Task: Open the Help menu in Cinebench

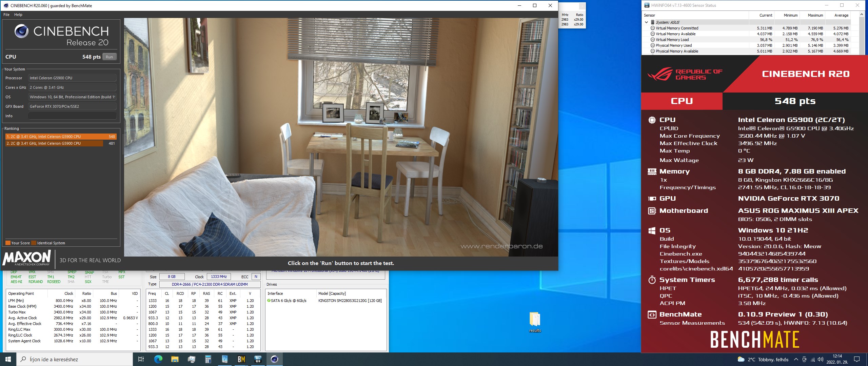Action: coord(18,15)
